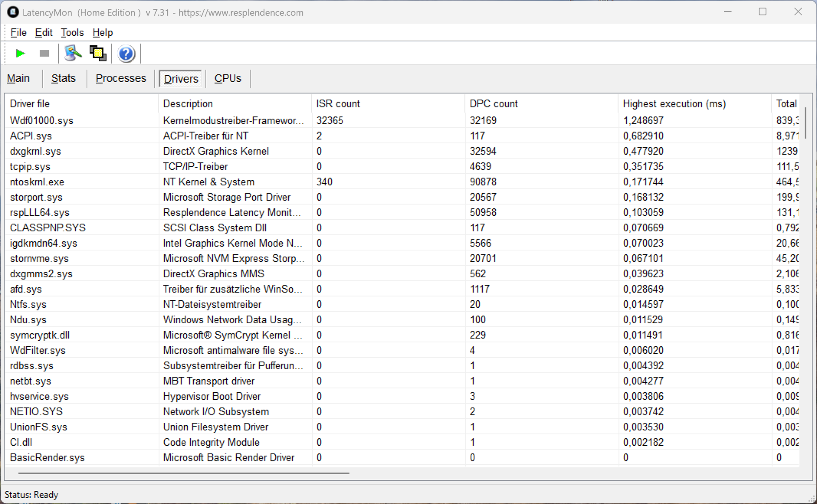This screenshot has height=504, width=817.
Task: Switch to the Stats tab
Action: point(63,79)
